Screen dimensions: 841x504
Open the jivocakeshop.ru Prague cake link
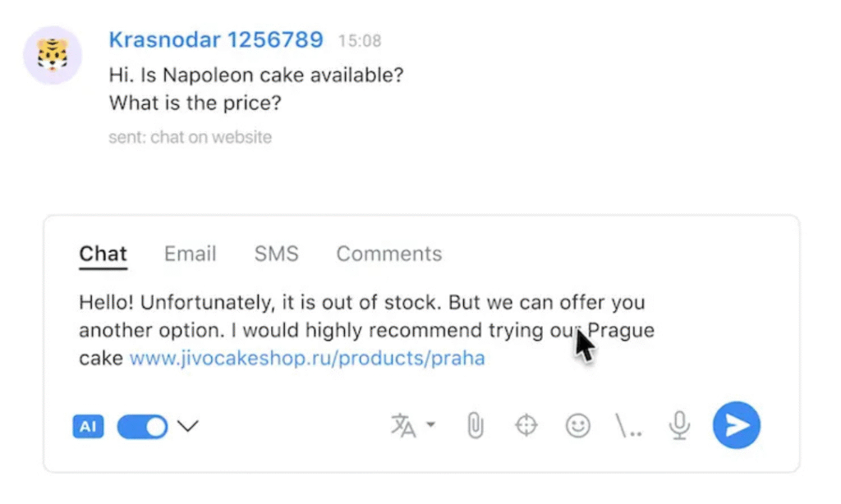(307, 359)
